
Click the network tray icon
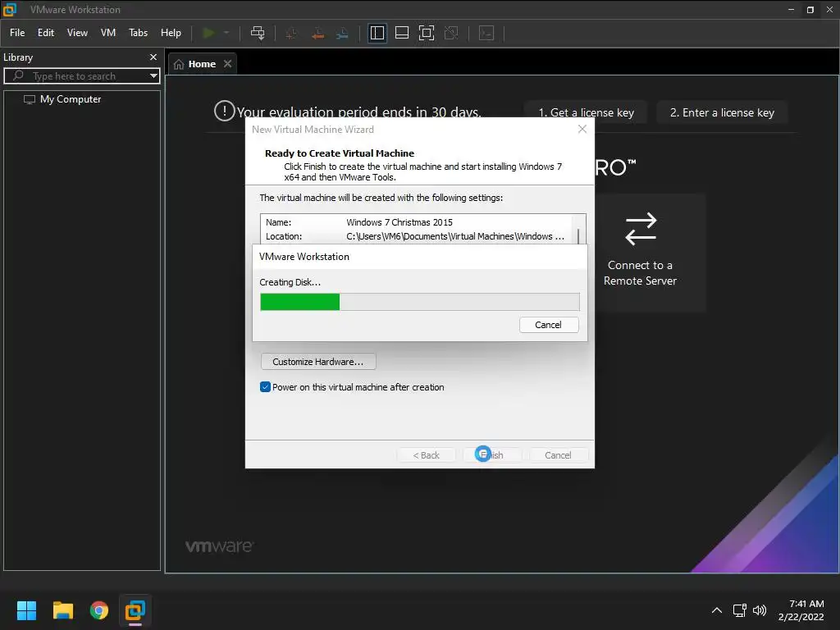(x=740, y=610)
